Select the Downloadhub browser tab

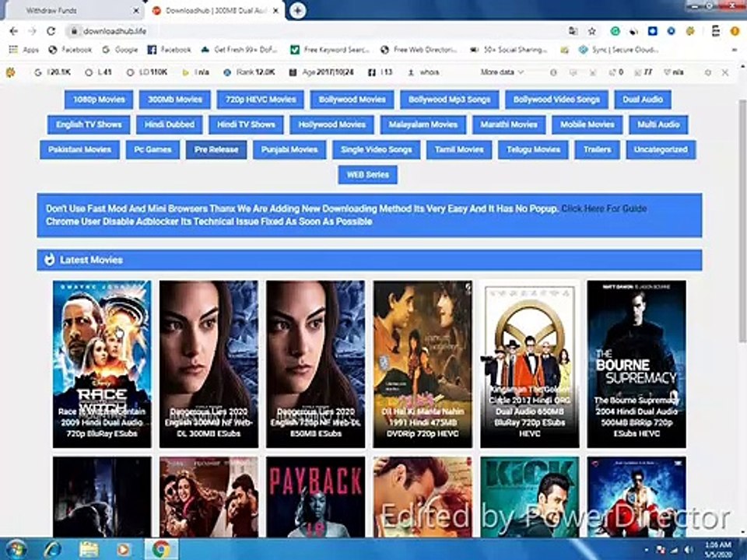click(x=215, y=10)
